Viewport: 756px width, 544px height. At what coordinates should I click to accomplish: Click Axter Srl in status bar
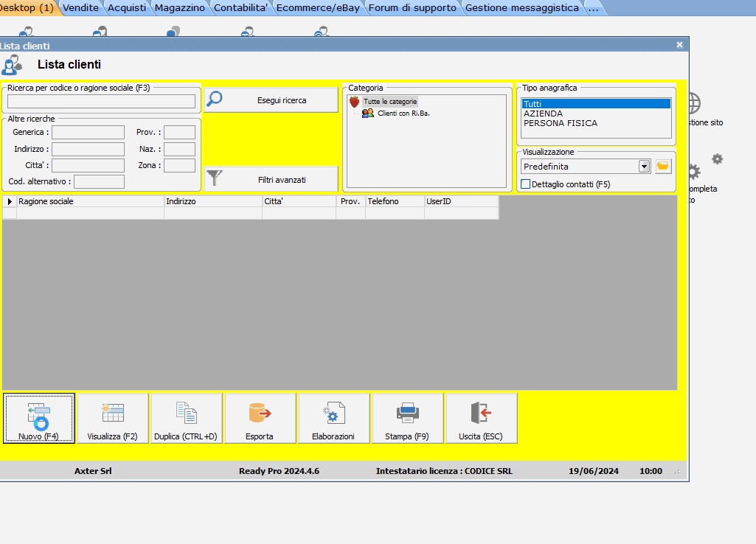click(x=93, y=471)
